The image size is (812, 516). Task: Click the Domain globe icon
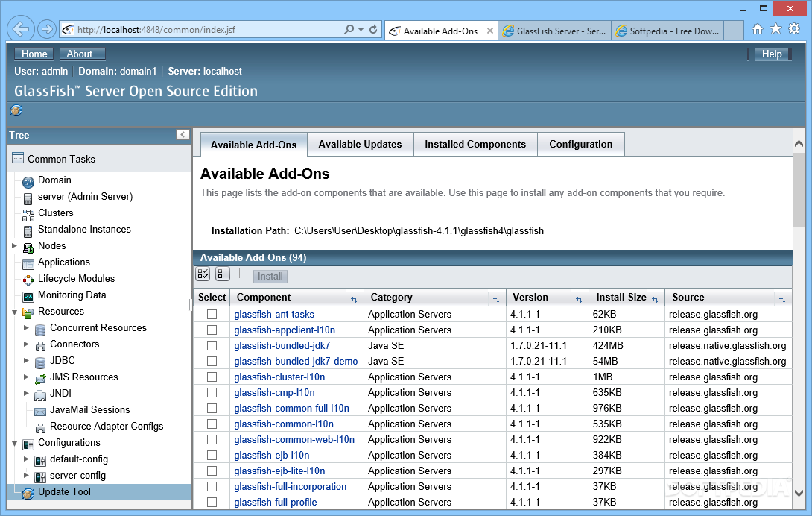(x=28, y=182)
